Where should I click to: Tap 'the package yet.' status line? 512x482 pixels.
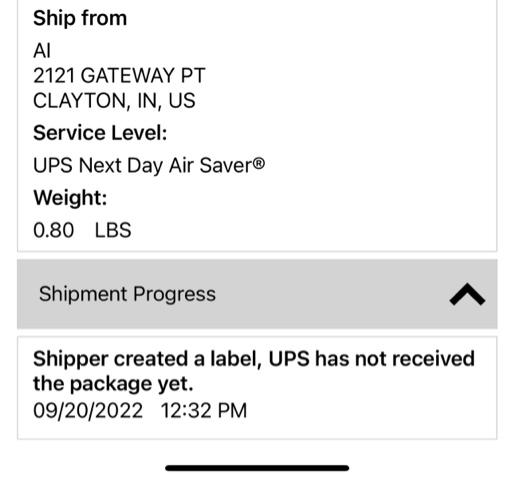(x=113, y=384)
